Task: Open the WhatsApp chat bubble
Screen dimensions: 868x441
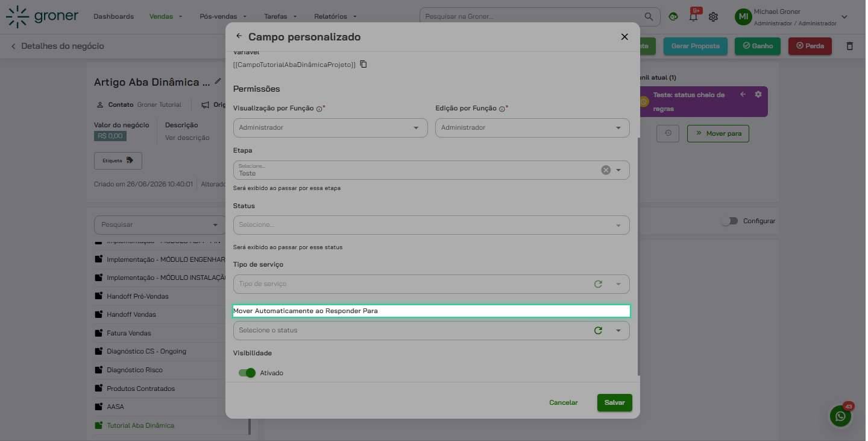Action: tap(840, 416)
